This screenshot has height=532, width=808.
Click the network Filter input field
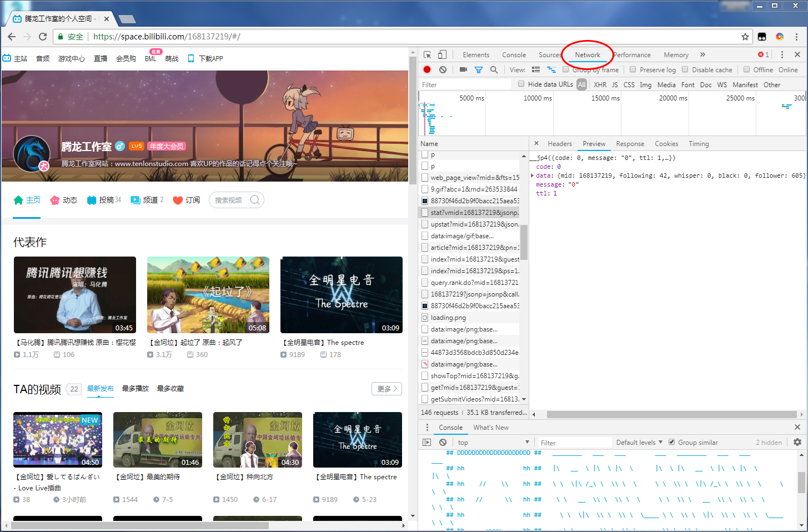pyautogui.click(x=465, y=84)
